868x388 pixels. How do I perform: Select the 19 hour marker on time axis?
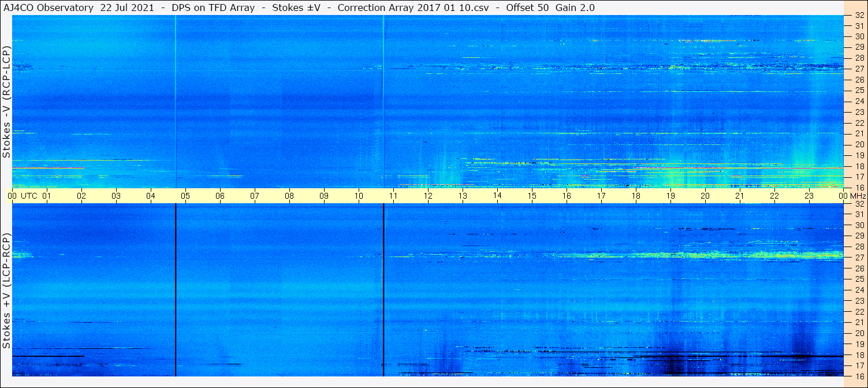point(670,196)
